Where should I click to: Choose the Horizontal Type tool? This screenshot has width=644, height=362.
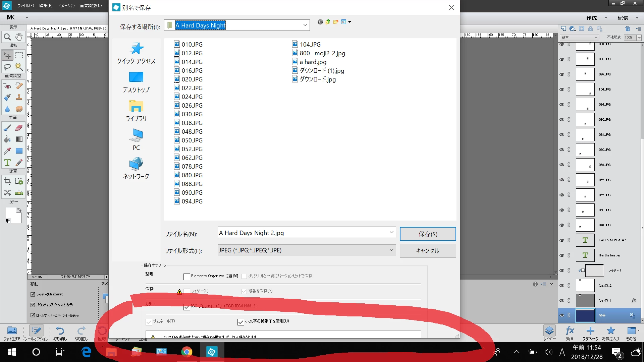[7, 163]
